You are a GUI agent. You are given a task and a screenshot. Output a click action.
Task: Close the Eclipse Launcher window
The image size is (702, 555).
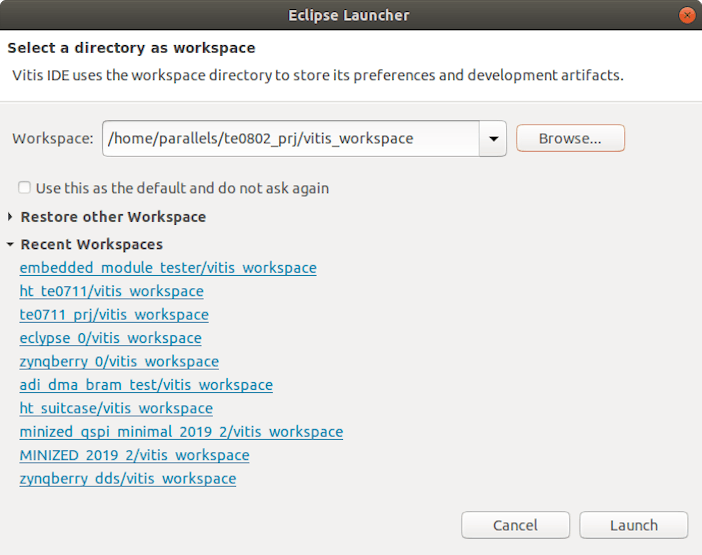pyautogui.click(x=687, y=15)
